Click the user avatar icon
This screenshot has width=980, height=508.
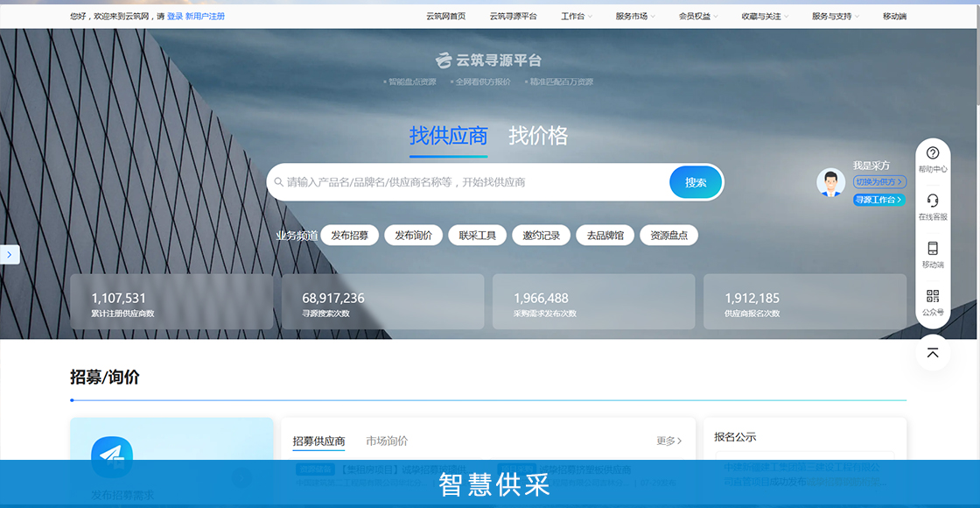(x=830, y=182)
